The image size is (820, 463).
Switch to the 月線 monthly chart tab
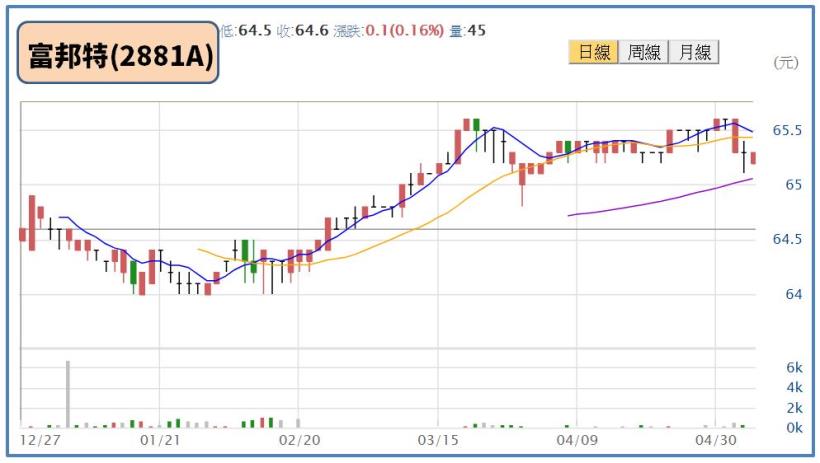pyautogui.click(x=694, y=52)
